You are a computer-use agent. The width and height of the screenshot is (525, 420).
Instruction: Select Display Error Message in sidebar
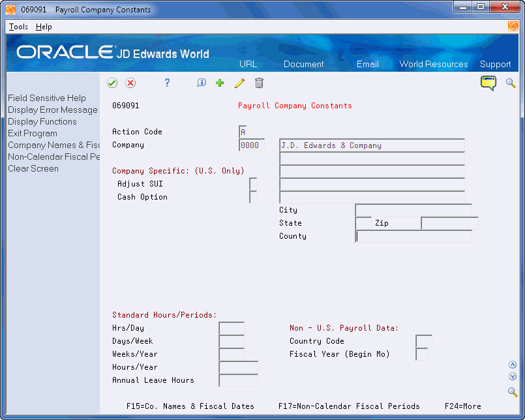tap(53, 110)
